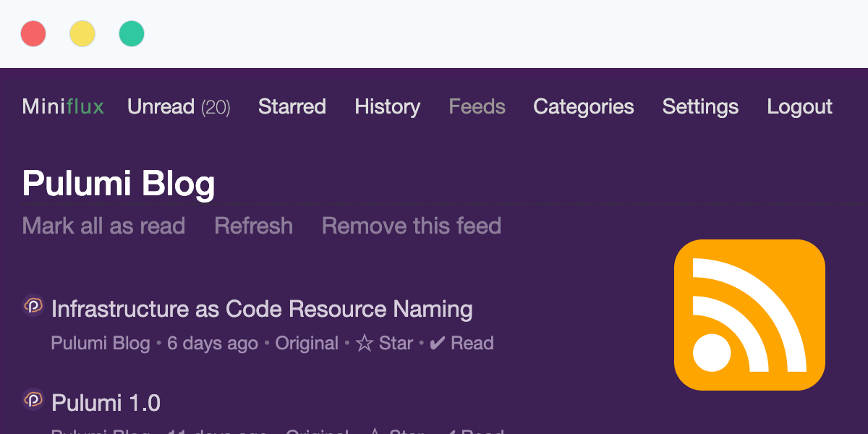Open the Pulumi 1.0 article
This screenshot has width=868, height=434.
(106, 402)
